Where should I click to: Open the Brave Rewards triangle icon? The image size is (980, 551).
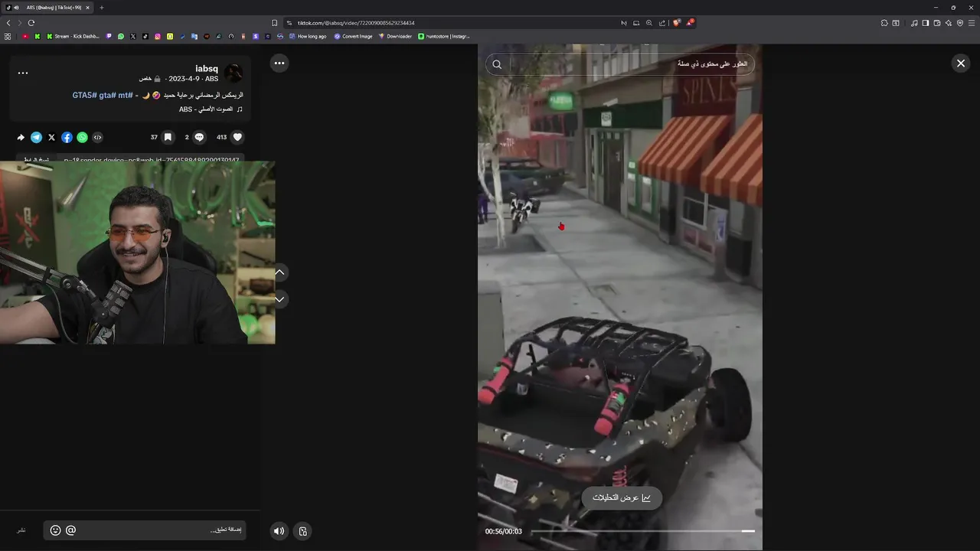coord(689,23)
